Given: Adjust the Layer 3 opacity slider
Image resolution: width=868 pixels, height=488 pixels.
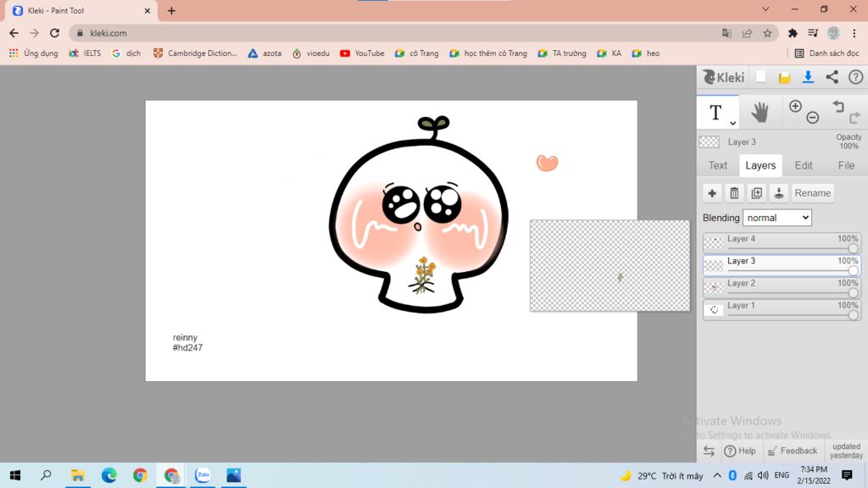Looking at the screenshot, I should tap(853, 270).
